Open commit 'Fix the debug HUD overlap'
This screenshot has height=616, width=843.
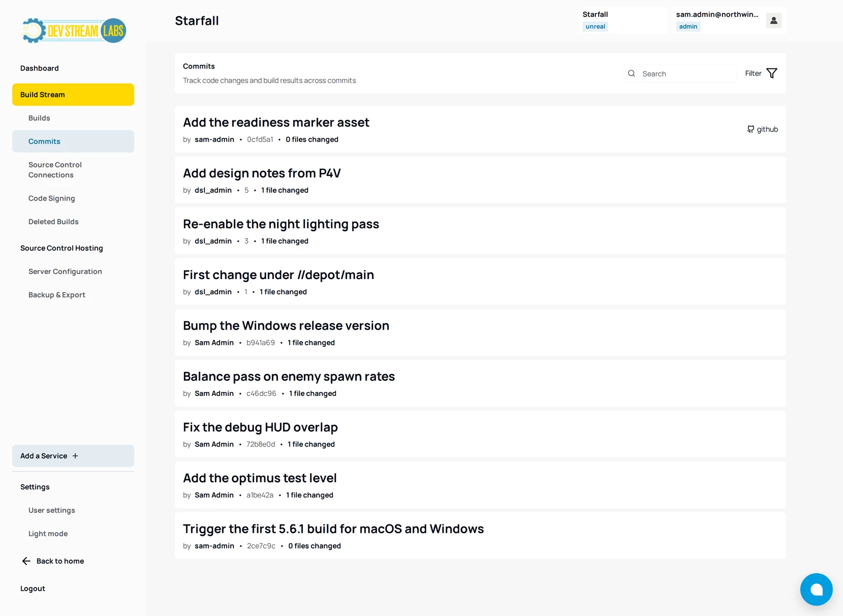click(481, 434)
